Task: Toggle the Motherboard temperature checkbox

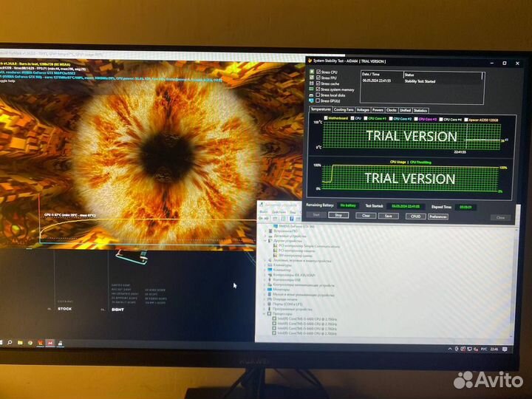Action: [326, 117]
